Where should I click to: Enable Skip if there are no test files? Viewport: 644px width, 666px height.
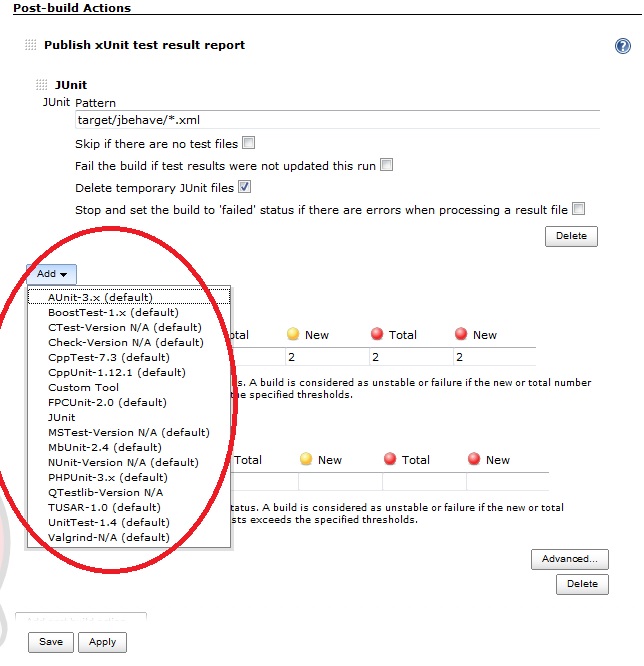[x=248, y=143]
